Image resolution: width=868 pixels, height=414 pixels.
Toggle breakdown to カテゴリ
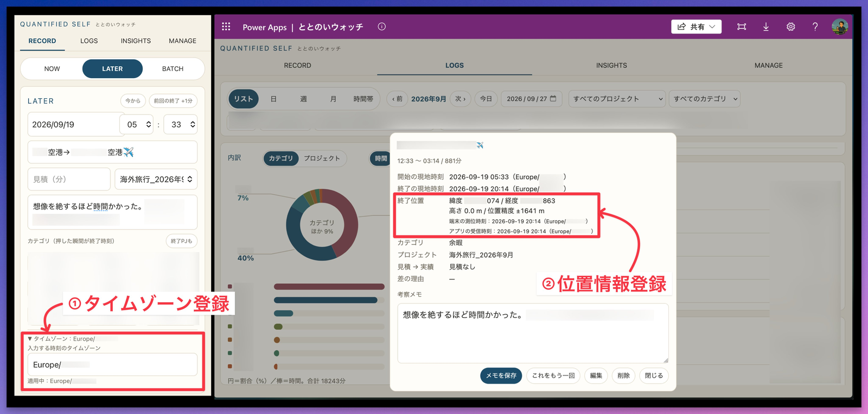281,158
